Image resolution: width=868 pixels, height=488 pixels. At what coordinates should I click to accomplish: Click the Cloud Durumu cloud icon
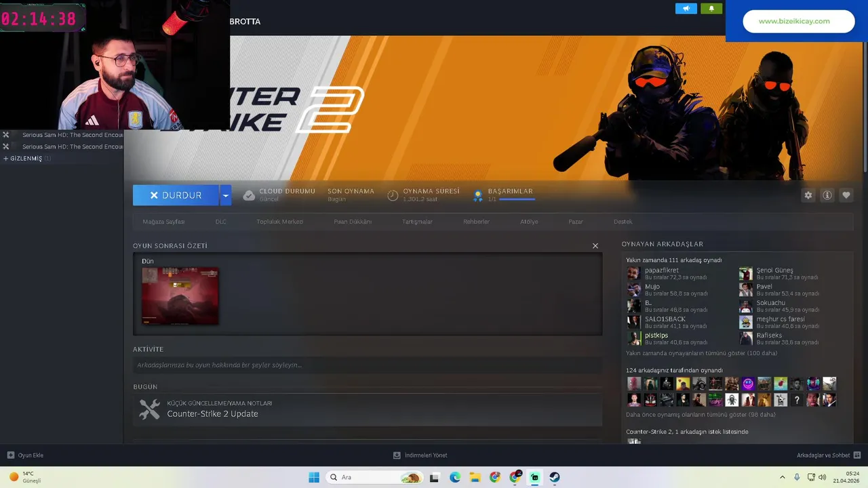point(249,195)
